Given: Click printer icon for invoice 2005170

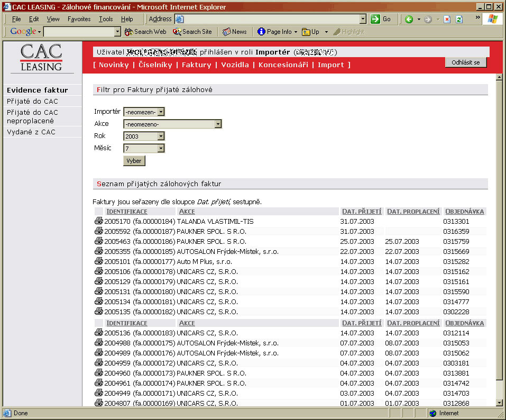Looking at the screenshot, I should click(x=99, y=221).
